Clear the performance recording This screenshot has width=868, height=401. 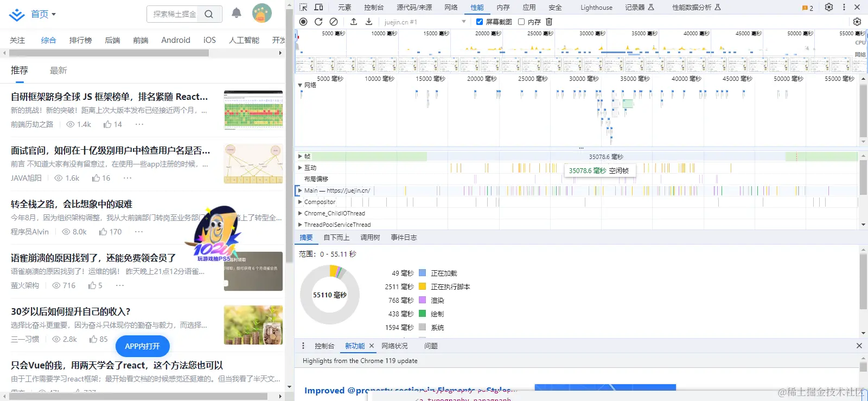pyautogui.click(x=334, y=22)
